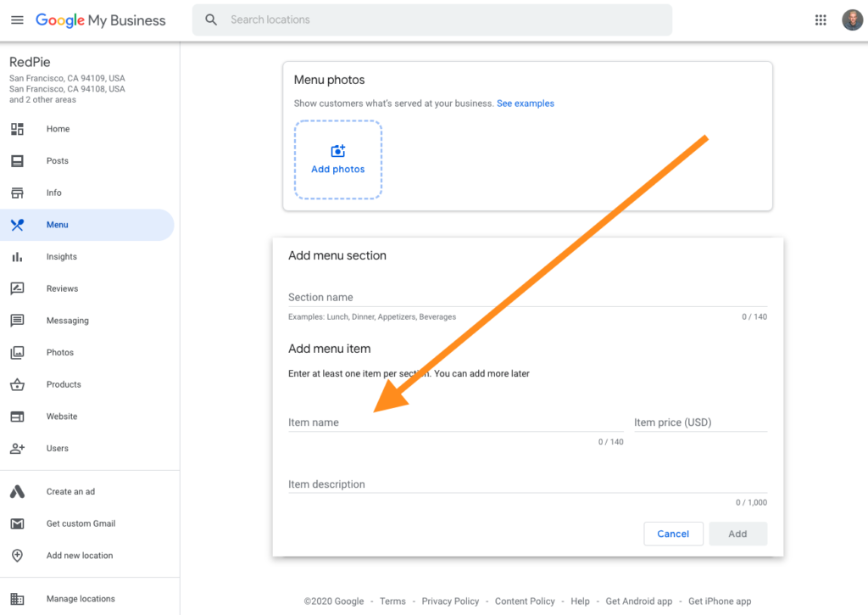Click the Reviews icon in sidebar
This screenshot has width=868, height=615.
point(17,289)
